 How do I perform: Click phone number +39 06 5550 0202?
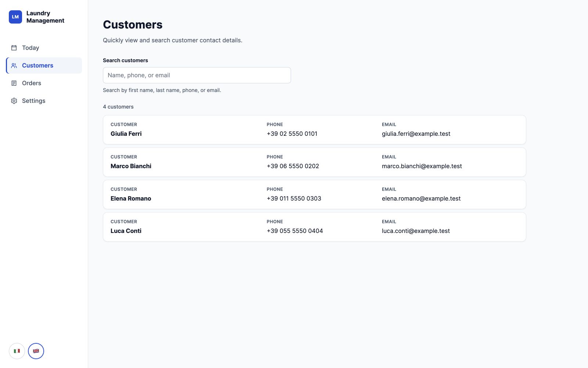pyautogui.click(x=293, y=166)
